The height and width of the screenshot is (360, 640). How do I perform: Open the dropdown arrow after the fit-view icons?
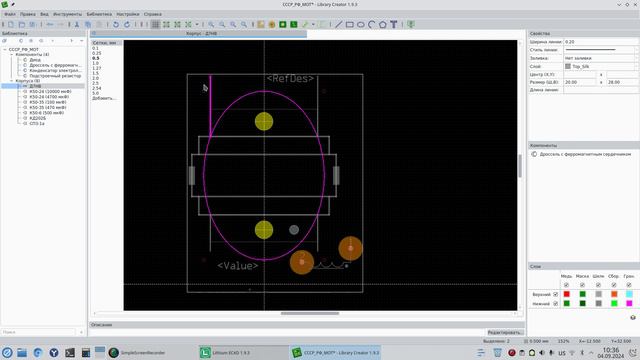tap(197, 24)
